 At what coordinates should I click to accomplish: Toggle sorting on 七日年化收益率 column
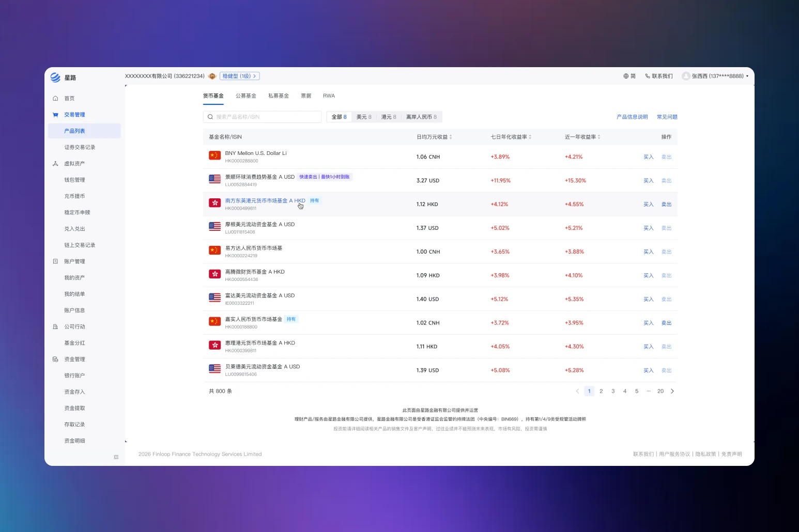(530, 137)
